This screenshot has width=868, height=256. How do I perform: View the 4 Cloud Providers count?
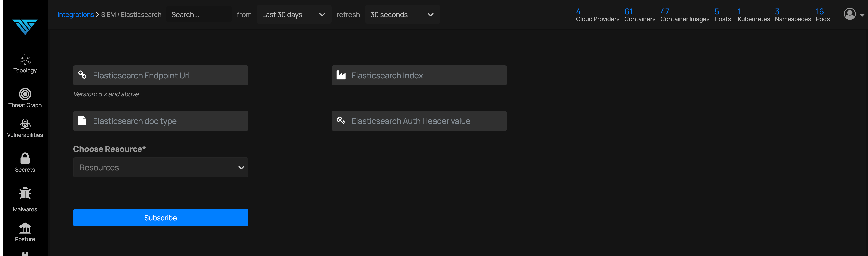pos(597,15)
